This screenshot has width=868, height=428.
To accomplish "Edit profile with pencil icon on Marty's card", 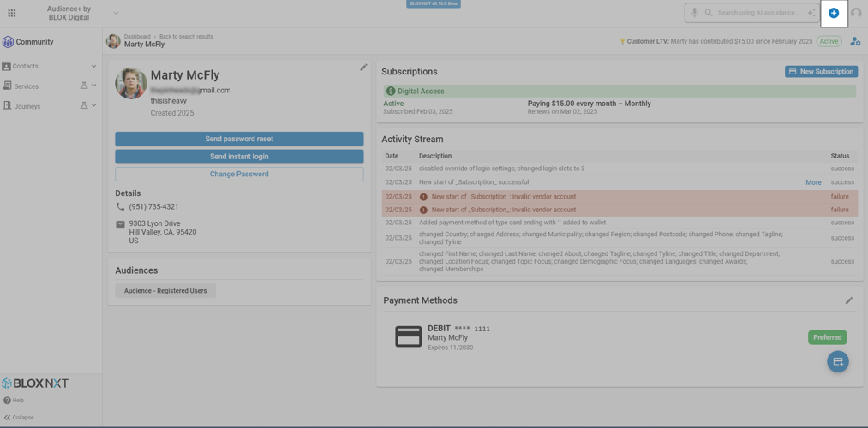I will [363, 67].
